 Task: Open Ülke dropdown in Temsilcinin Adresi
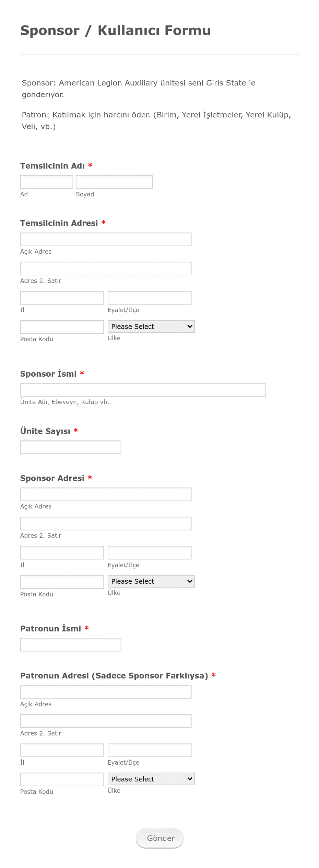151,327
